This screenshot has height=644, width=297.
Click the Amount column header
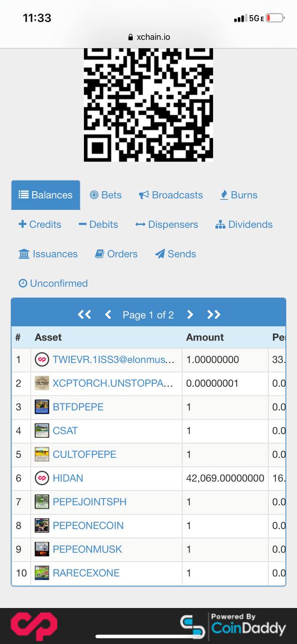(x=205, y=337)
